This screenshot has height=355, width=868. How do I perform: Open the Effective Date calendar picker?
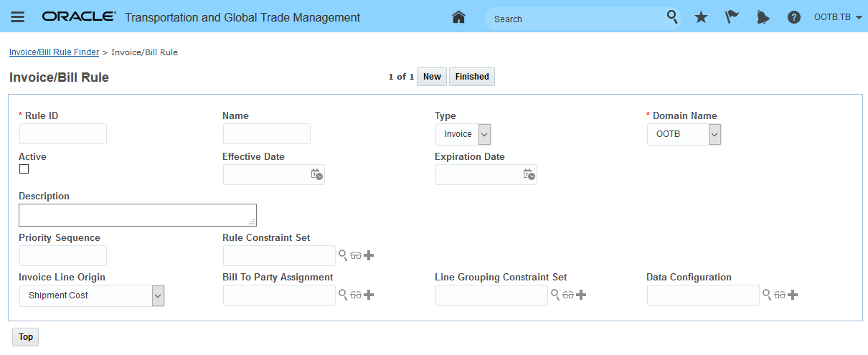[316, 174]
